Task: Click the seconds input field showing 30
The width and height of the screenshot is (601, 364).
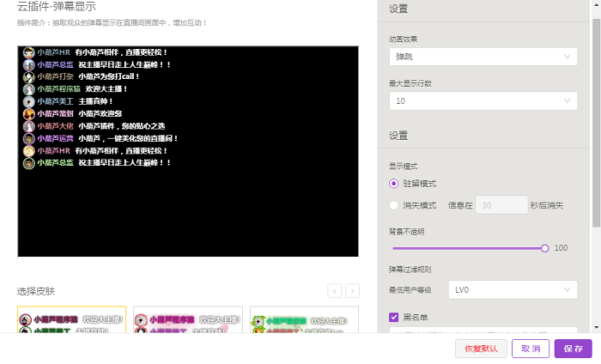Action: [x=501, y=205]
